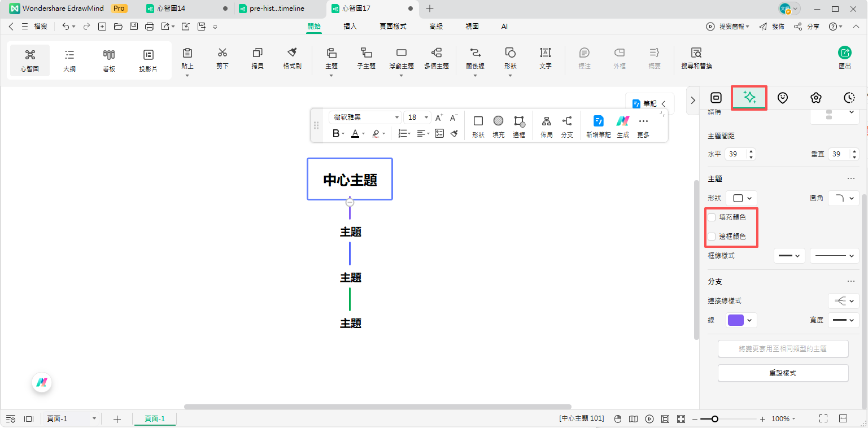868x428 pixels.
Task: Enable the 邊框顏色 checkbox
Action: tap(711, 236)
